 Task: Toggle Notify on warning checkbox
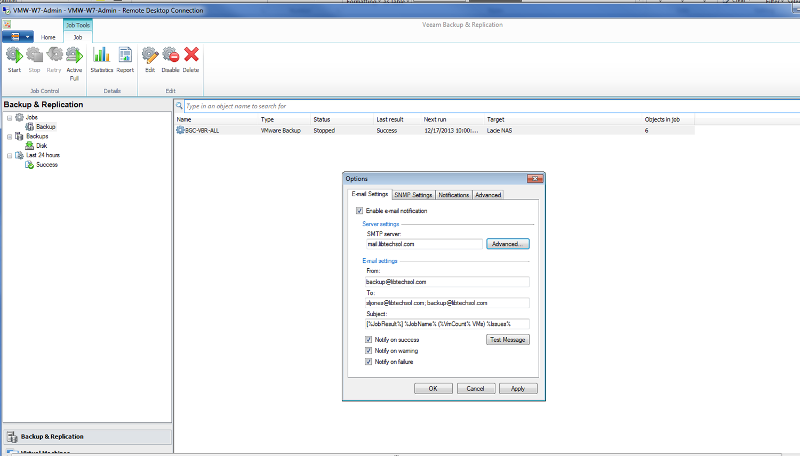pos(368,351)
